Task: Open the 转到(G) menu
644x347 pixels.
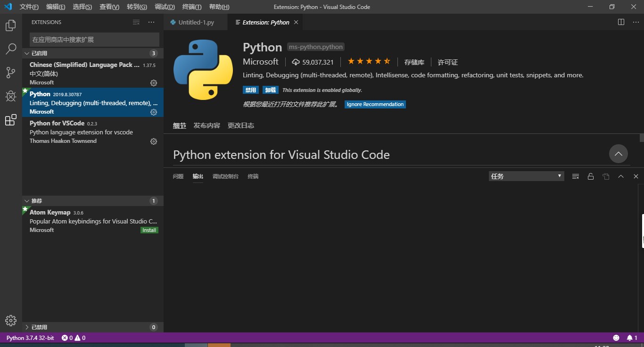Action: (137, 7)
